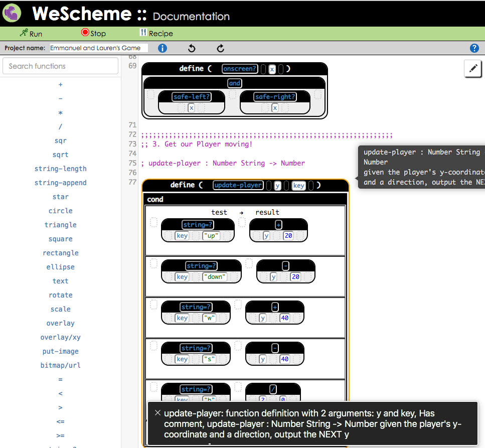Undo the last edit

tap(191, 48)
